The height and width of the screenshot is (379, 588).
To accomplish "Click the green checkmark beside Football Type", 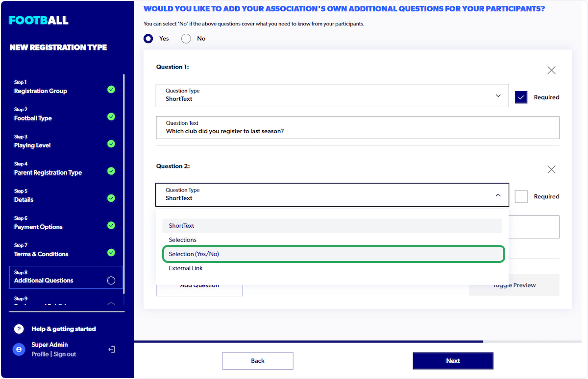I will tap(111, 117).
